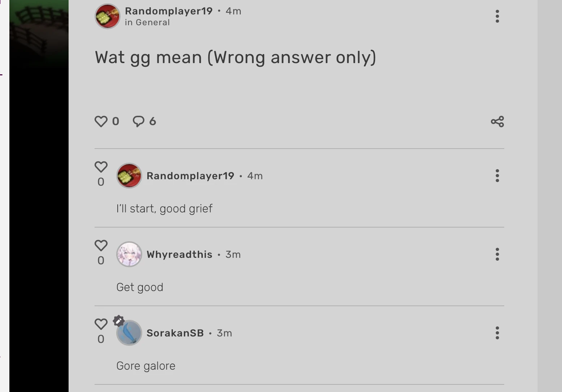Open Randomplayer19's name in first comment
This screenshot has height=392, width=562.
190,176
